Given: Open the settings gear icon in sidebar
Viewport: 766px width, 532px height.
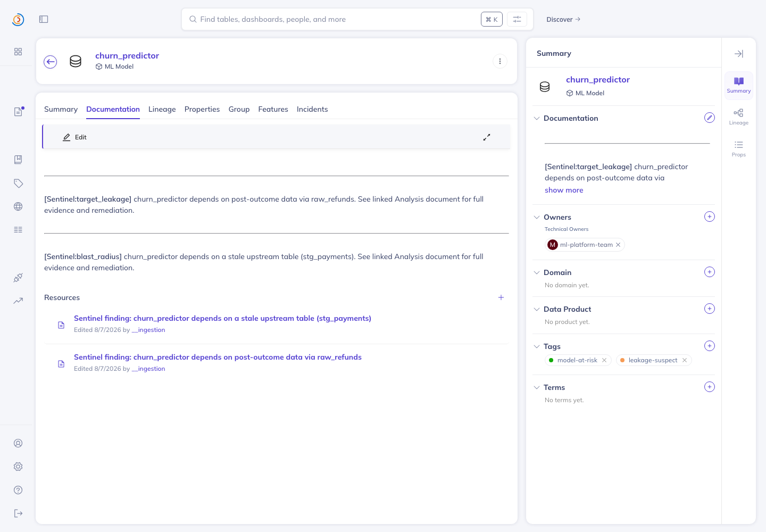Looking at the screenshot, I should 18,467.
